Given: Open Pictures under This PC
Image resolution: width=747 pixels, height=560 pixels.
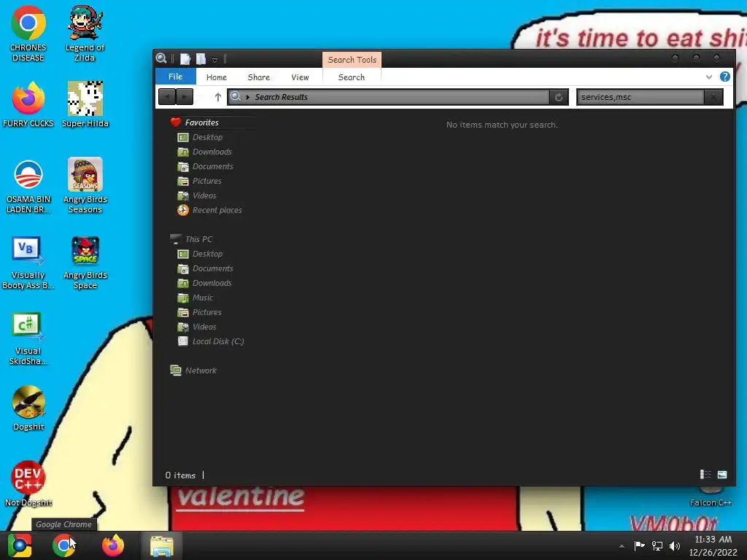Looking at the screenshot, I should point(200,312).
